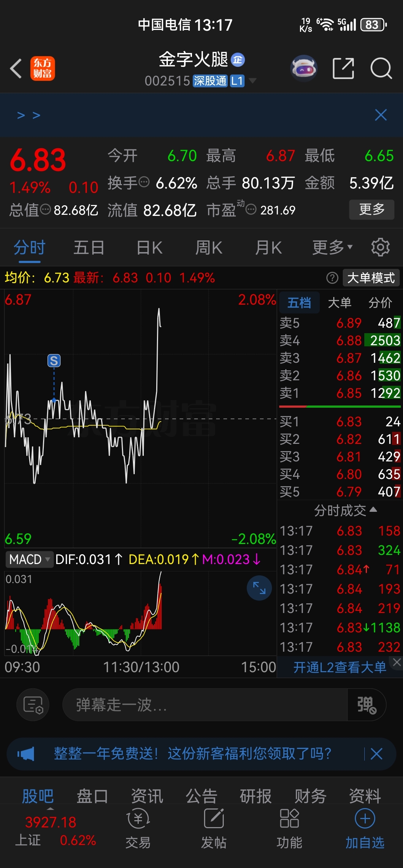Open 功能 functions grid icon
Image resolution: width=403 pixels, height=868 pixels.
click(x=289, y=829)
